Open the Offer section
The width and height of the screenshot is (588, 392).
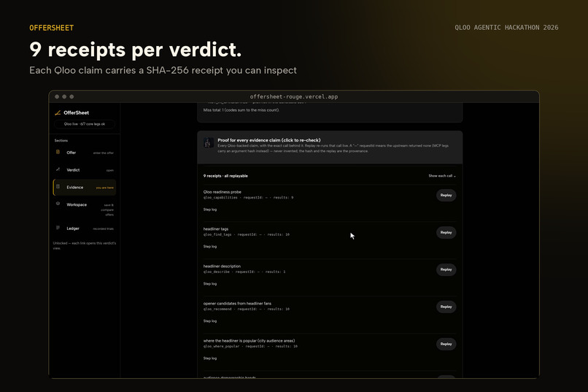(x=85, y=153)
